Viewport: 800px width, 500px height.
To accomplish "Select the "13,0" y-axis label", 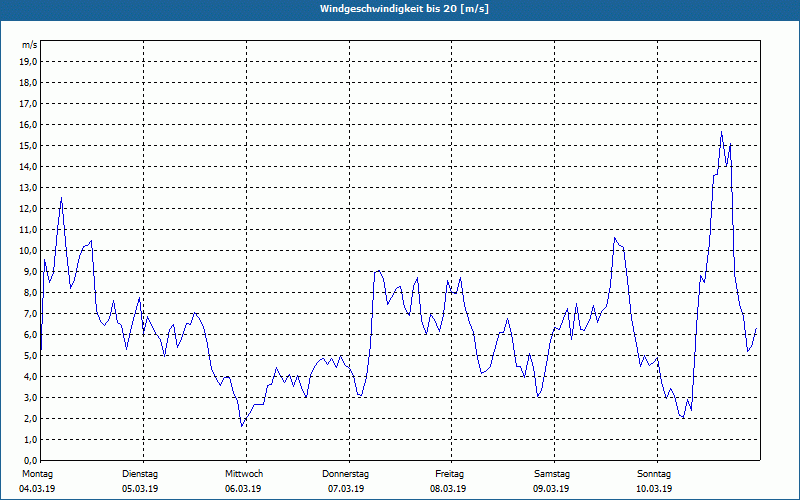I will pyautogui.click(x=28, y=187).
